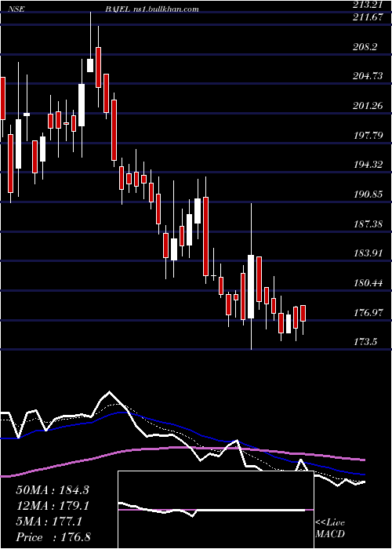Click the last red candle on the right
The image size is (392, 549).
pos(303,313)
